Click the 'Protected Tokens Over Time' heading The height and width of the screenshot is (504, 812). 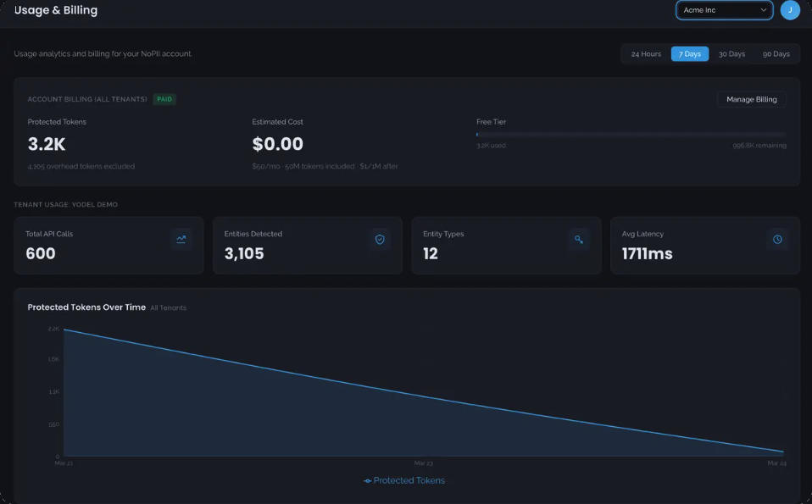pyautogui.click(x=86, y=307)
